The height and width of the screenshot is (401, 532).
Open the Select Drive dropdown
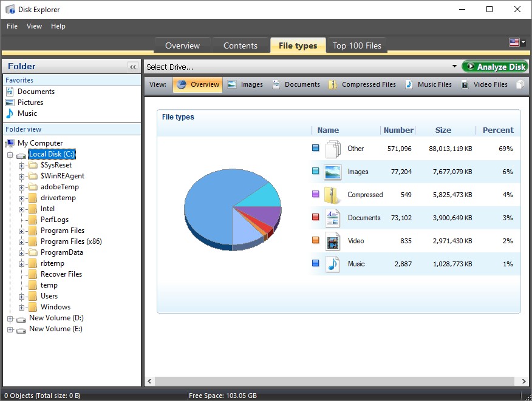454,66
